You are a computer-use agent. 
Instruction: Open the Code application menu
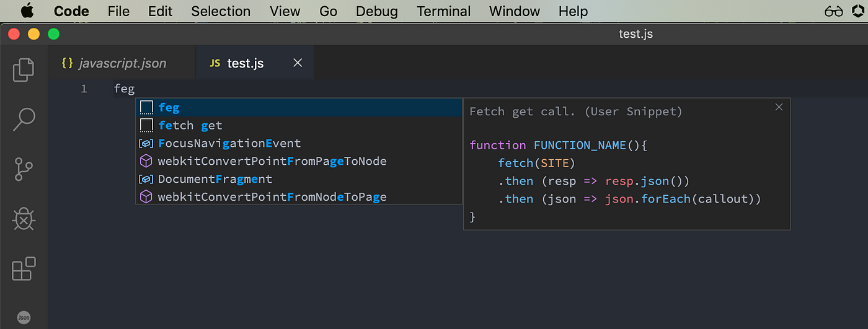coord(71,11)
